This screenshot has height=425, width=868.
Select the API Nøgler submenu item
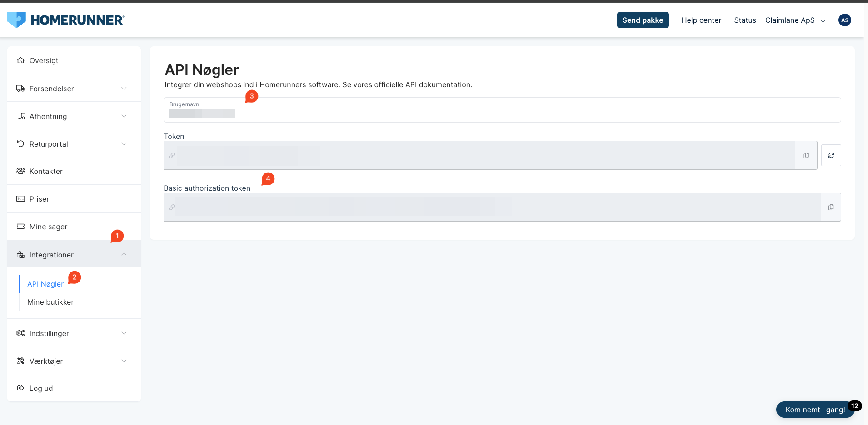45,284
